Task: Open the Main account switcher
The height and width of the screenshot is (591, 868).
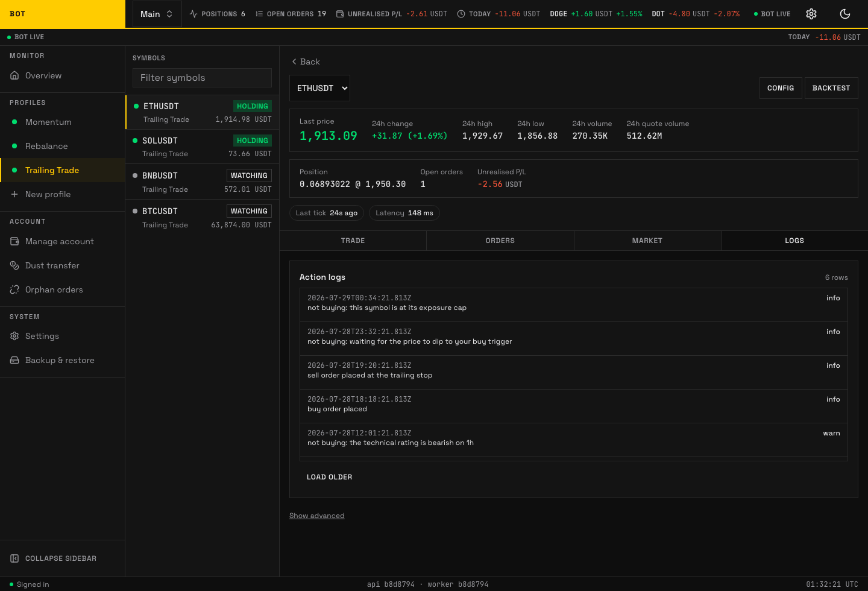Action: [x=157, y=14]
